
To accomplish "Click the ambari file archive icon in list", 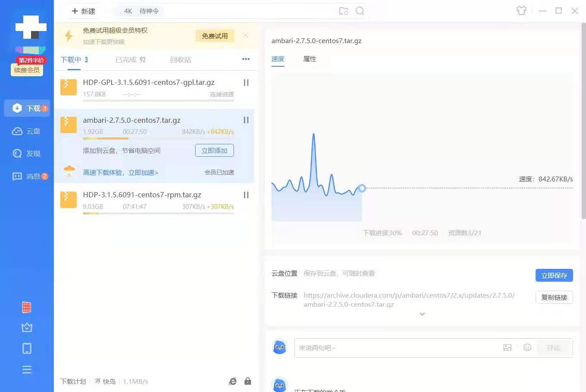I will pyautogui.click(x=69, y=124).
